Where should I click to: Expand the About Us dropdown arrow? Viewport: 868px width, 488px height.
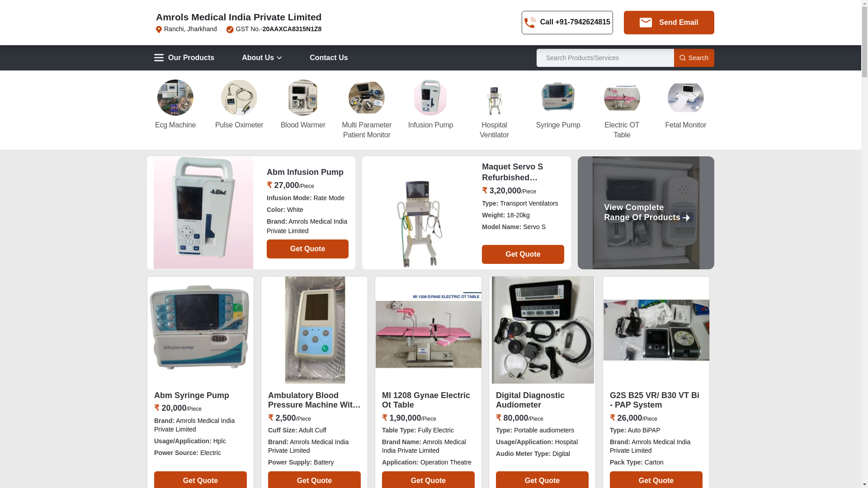[x=279, y=58]
